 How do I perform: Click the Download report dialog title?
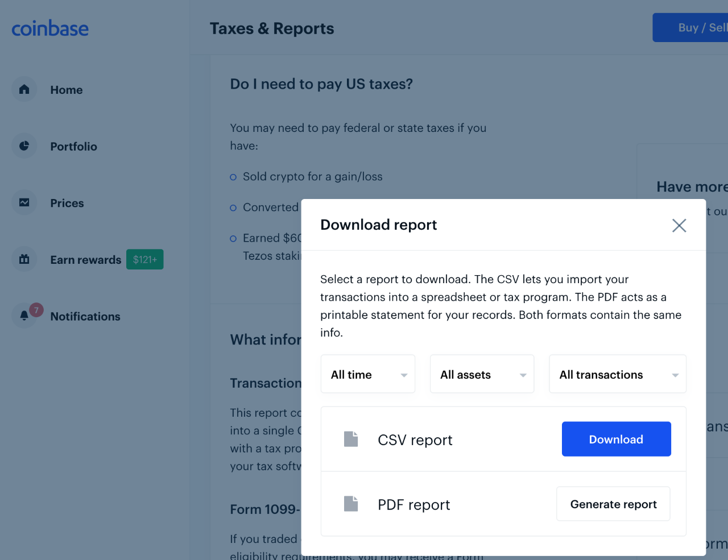tap(379, 225)
